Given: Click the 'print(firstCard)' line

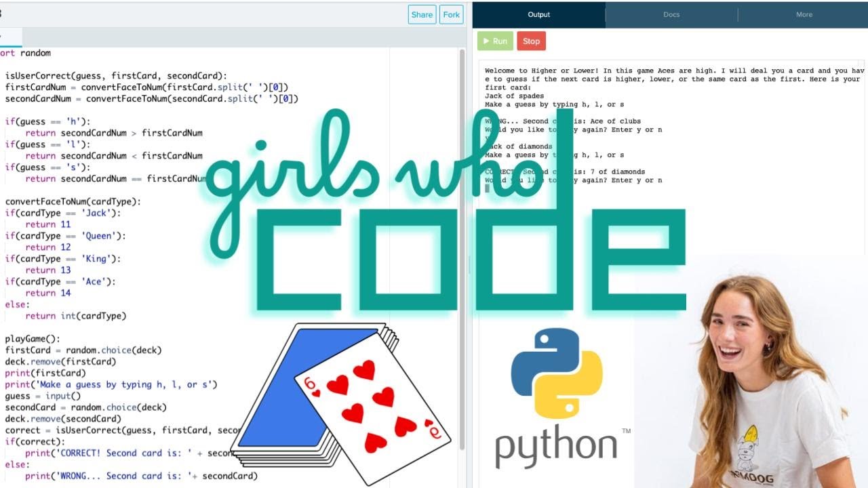Looking at the screenshot, I should [45, 373].
